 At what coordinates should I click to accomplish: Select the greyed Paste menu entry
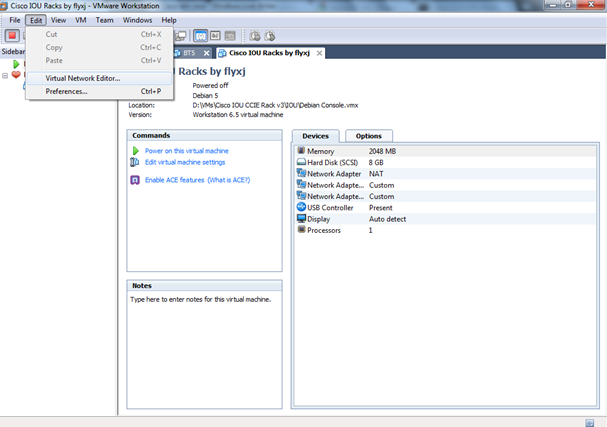99,60
